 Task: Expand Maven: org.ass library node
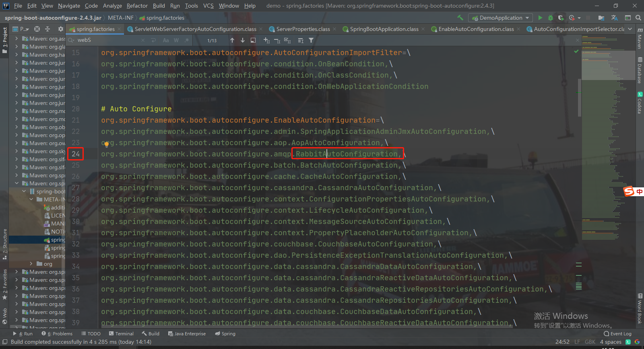(x=17, y=39)
